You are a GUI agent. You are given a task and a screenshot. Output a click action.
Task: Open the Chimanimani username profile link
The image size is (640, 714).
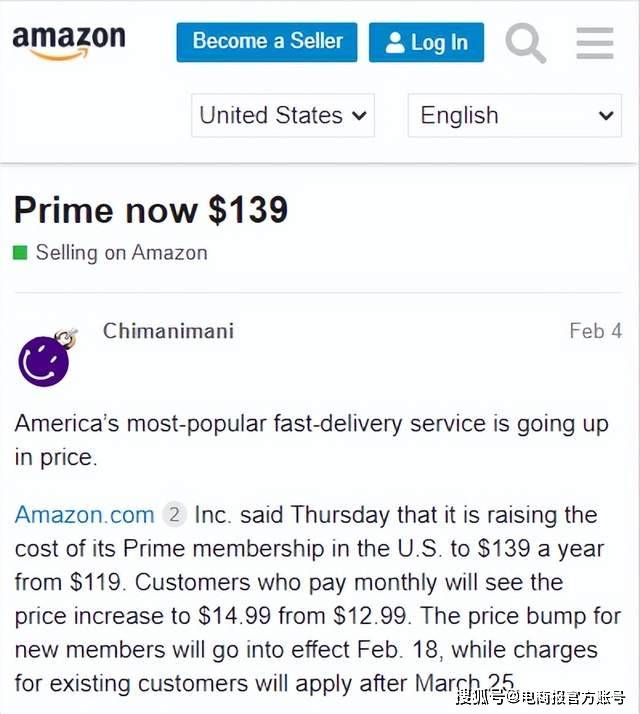tap(168, 331)
